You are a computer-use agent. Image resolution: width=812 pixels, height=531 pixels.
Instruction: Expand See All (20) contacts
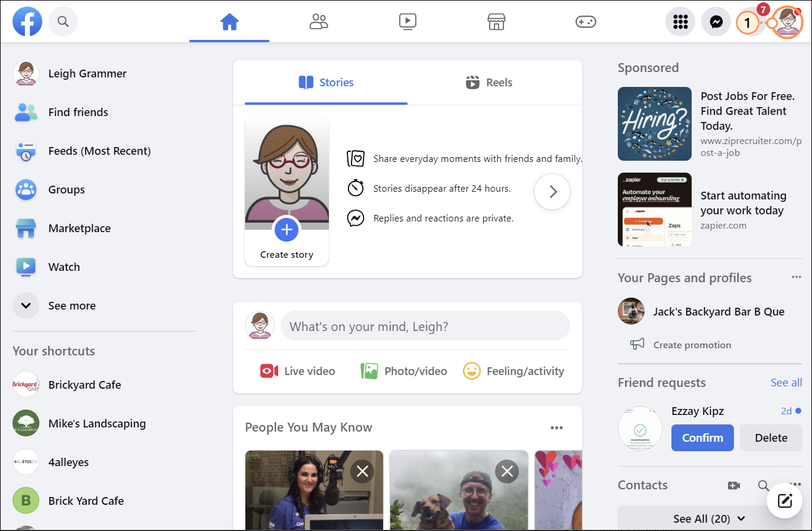[710, 518]
